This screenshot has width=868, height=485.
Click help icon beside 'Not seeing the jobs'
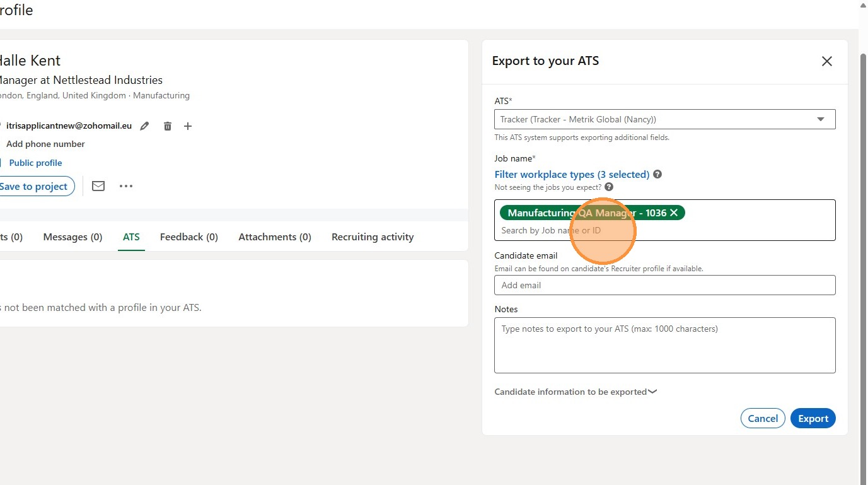609,187
